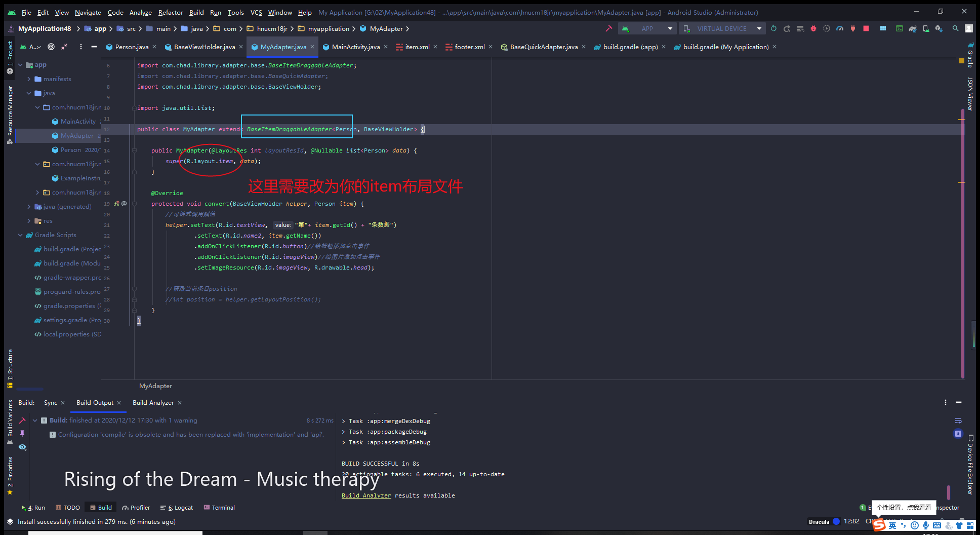Toggle scroll to end in build output
This screenshot has height=535, width=980.
pyautogui.click(x=958, y=434)
